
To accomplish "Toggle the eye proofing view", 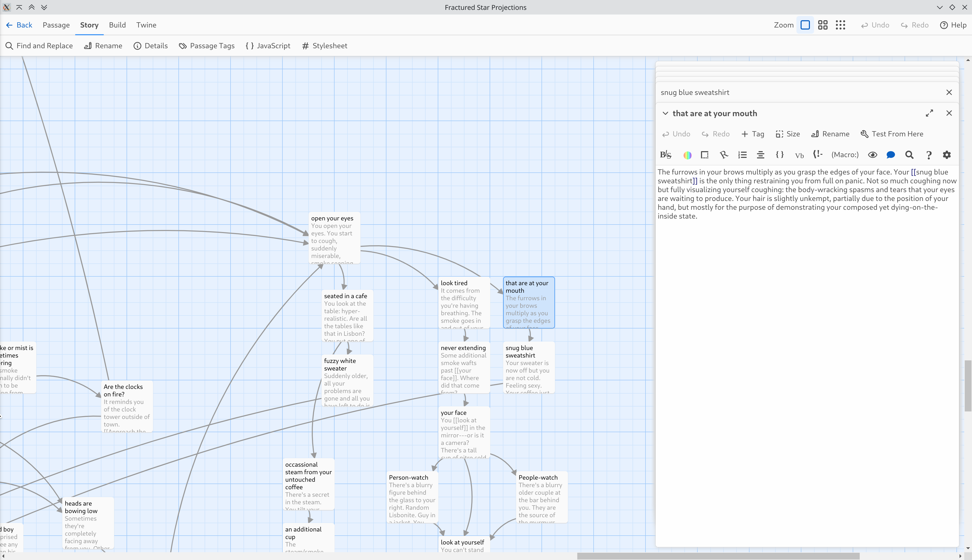I will [872, 155].
